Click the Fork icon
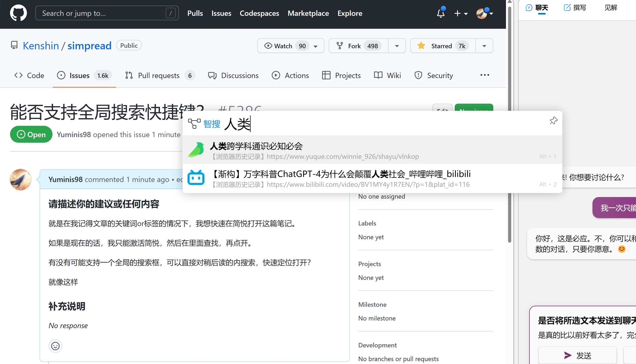The height and width of the screenshot is (364, 636). (339, 45)
